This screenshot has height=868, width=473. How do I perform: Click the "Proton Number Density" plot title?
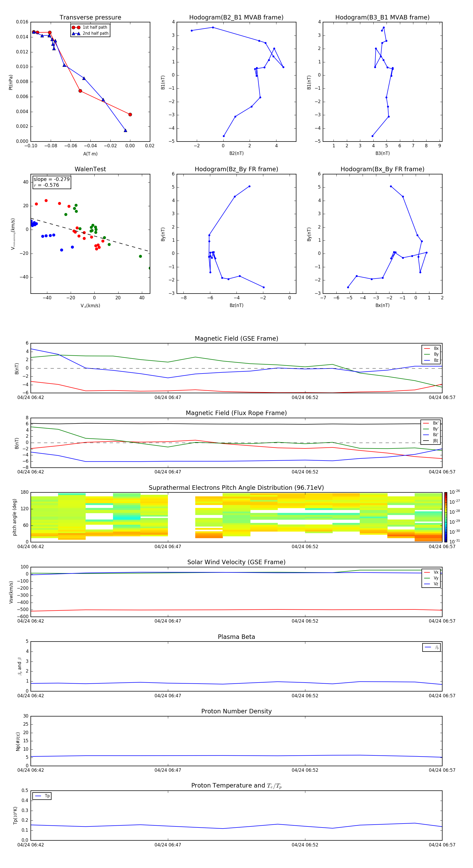pyautogui.click(x=236, y=711)
